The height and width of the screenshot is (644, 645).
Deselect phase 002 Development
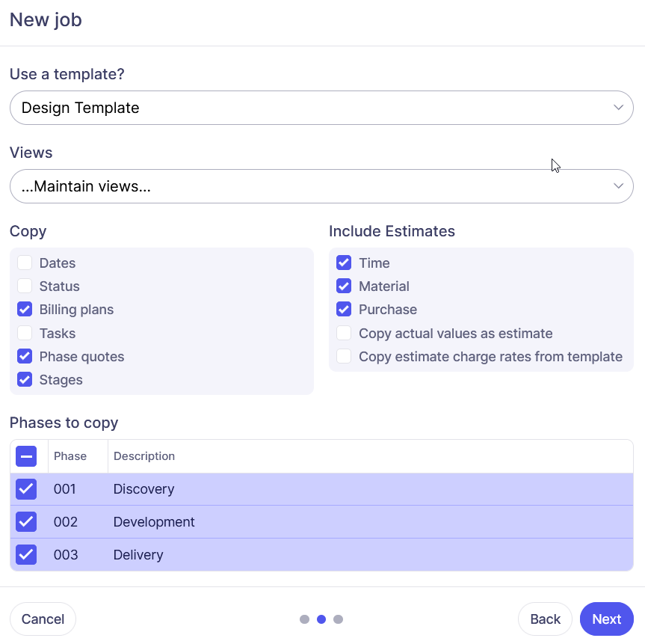click(x=26, y=522)
